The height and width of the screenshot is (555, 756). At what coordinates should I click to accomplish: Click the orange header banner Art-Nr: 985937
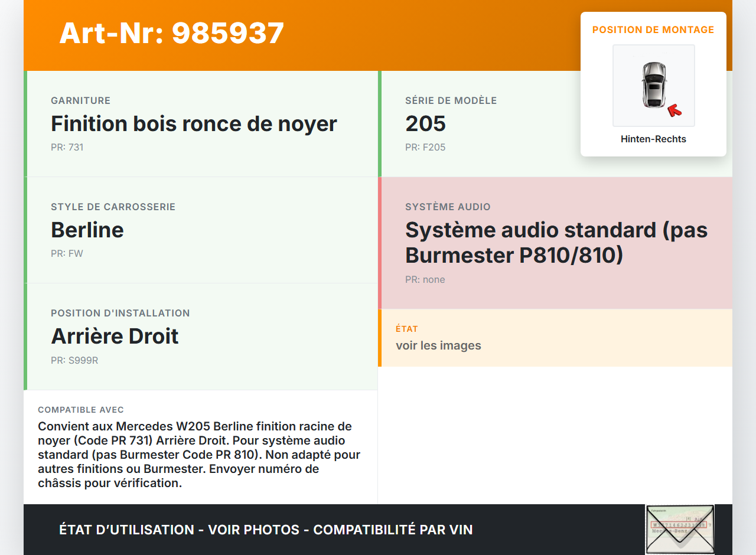click(171, 34)
